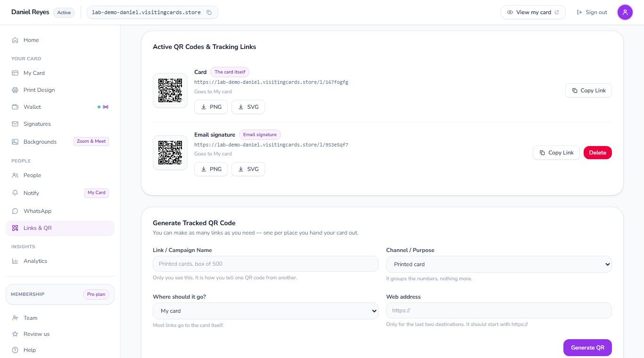Open Help page
This screenshot has height=358, width=644.
coord(60,350)
